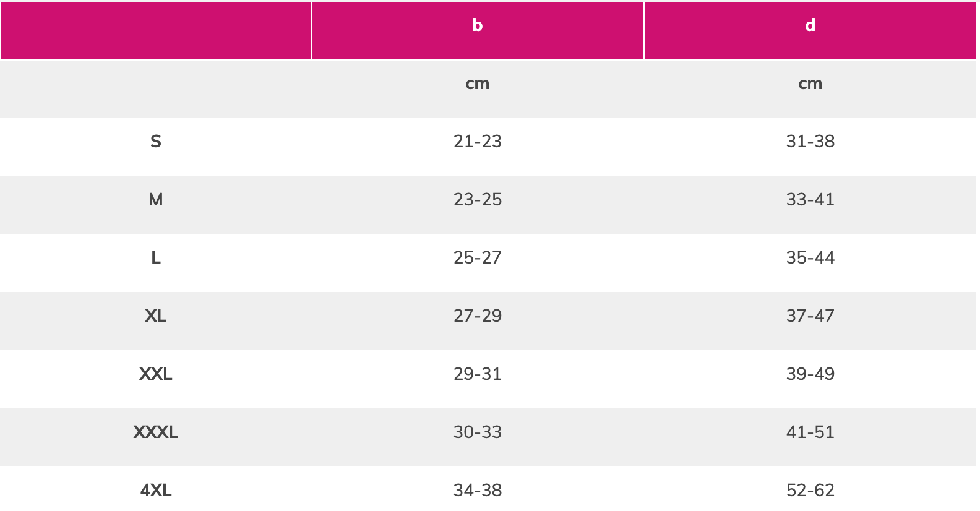Click the 35-44 measurement cell

coord(810,258)
